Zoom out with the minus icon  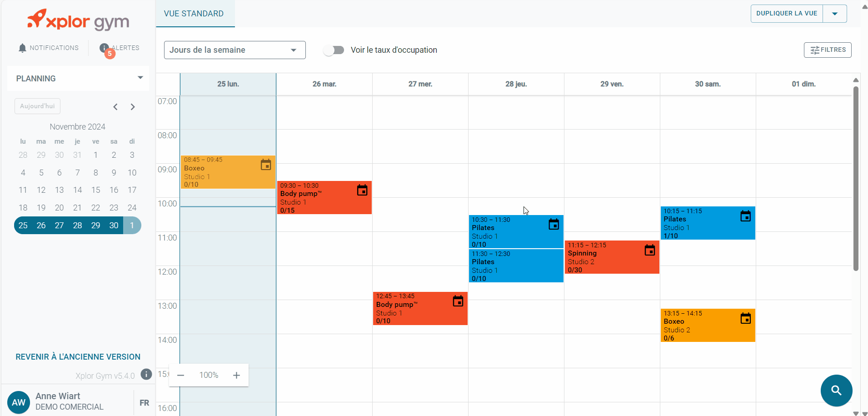(180, 375)
